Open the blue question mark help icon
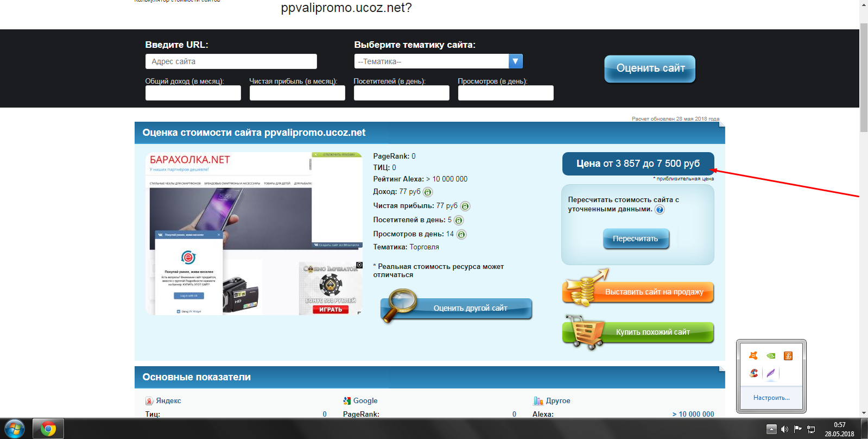Screen dimensions: 868x439 coord(660,209)
